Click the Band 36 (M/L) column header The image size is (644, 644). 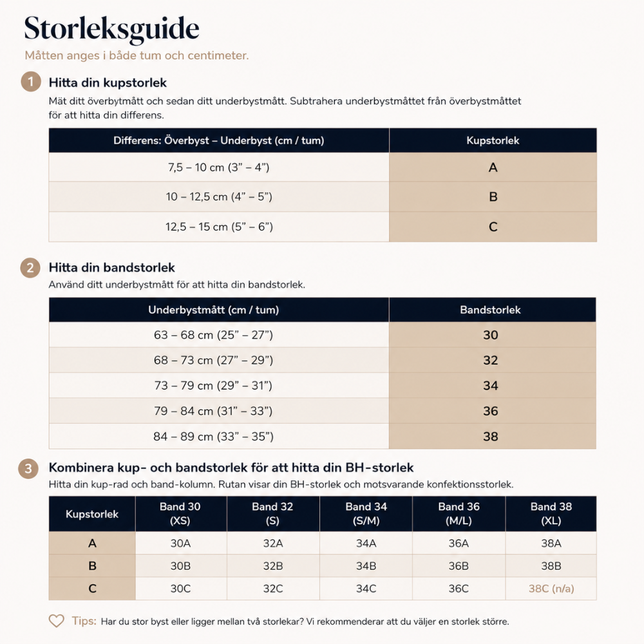pyautogui.click(x=459, y=513)
